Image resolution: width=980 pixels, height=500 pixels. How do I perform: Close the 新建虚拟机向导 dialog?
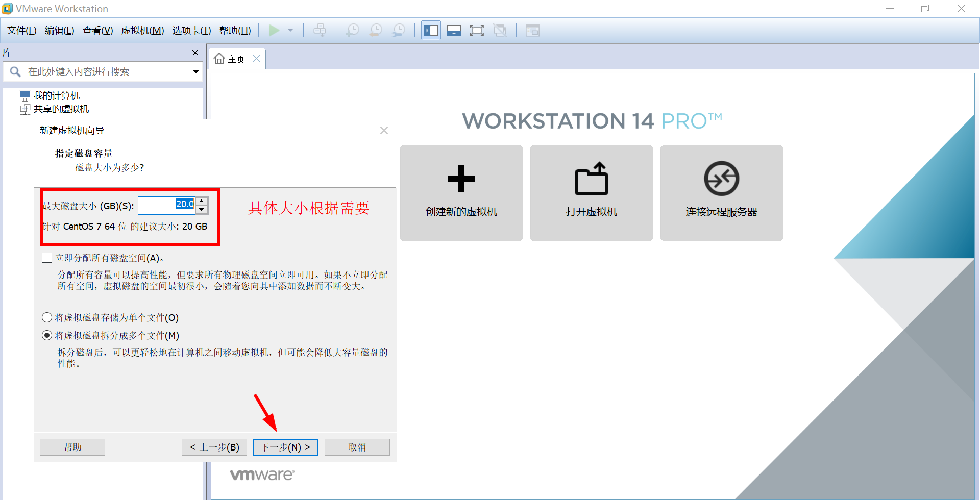pos(384,131)
